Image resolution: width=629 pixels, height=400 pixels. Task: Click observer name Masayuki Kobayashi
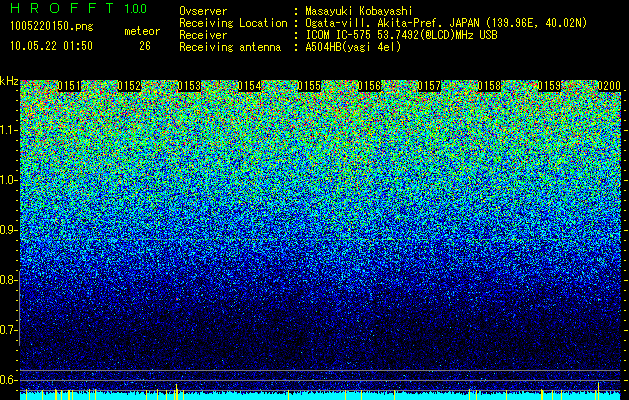(x=359, y=11)
